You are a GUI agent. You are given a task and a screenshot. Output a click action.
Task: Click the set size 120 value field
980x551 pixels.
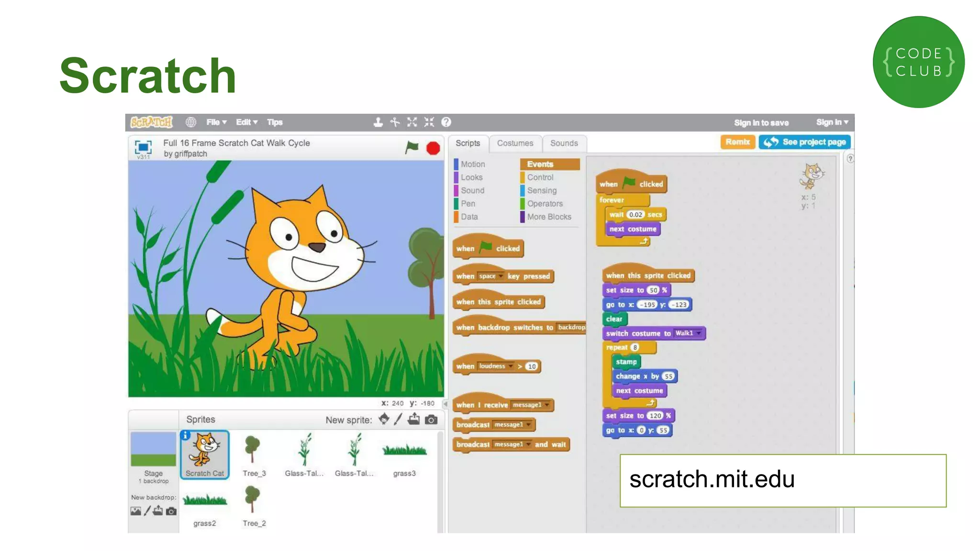click(x=655, y=416)
